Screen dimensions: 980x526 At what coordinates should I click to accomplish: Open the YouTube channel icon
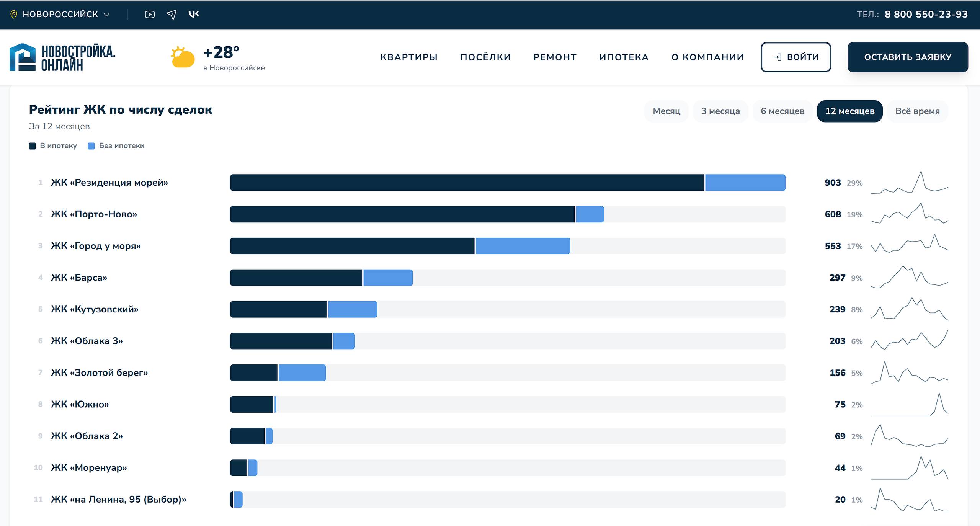pos(150,15)
